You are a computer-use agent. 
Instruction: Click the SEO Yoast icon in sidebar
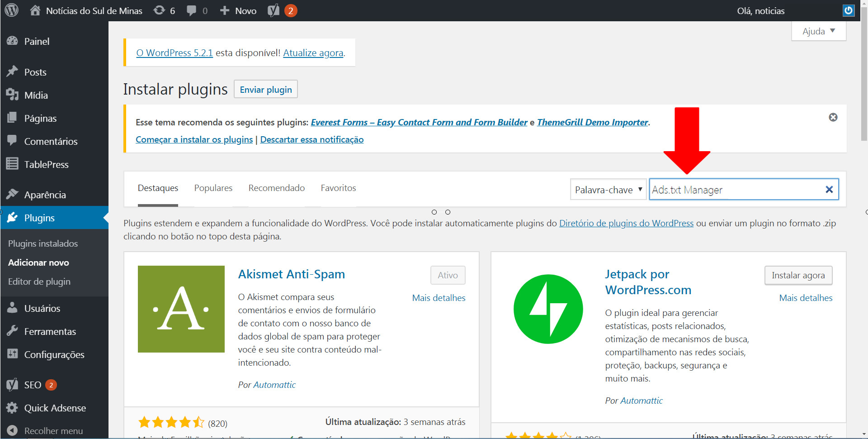click(x=13, y=385)
